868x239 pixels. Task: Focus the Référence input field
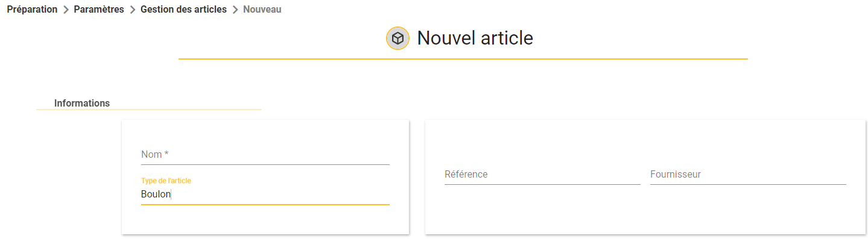click(x=542, y=175)
